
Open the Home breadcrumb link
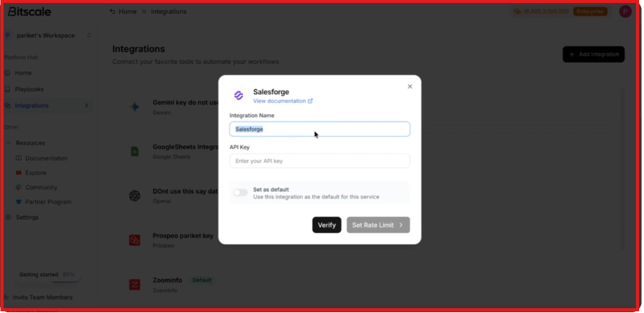click(x=127, y=12)
